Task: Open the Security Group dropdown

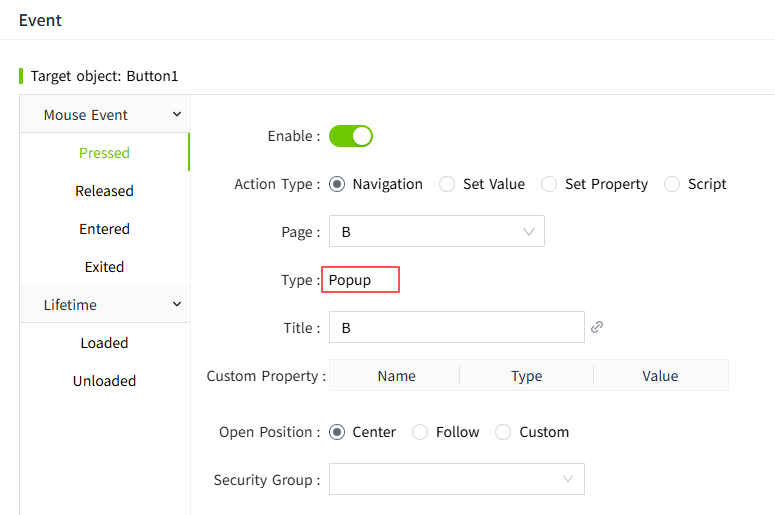Action: (x=457, y=480)
